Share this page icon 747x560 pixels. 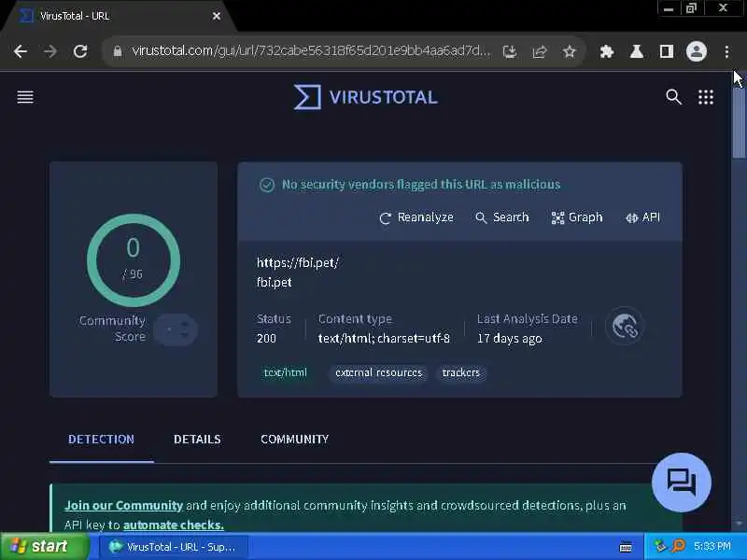(x=540, y=51)
